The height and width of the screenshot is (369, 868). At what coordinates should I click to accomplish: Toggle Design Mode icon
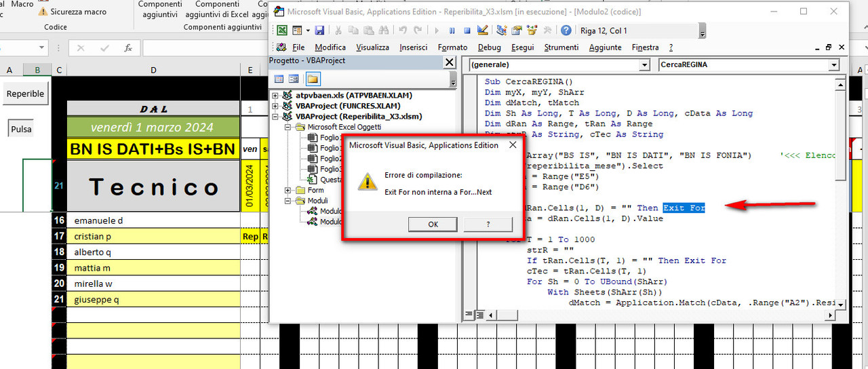482,31
